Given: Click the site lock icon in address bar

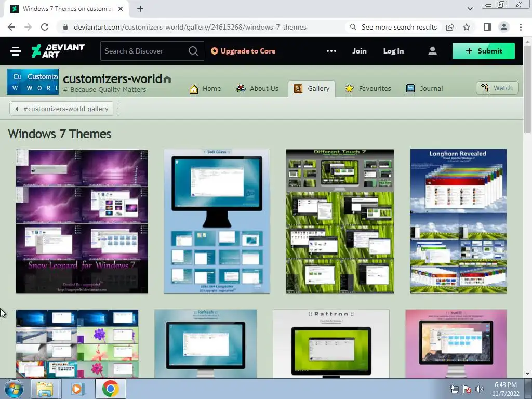Looking at the screenshot, I should 65,27.
